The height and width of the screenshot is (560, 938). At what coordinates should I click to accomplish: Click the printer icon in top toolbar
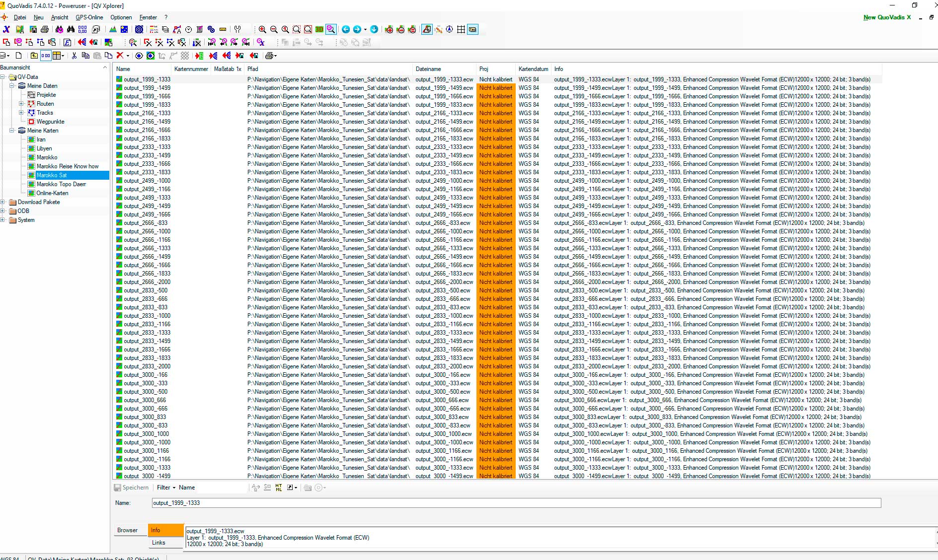coord(45,30)
